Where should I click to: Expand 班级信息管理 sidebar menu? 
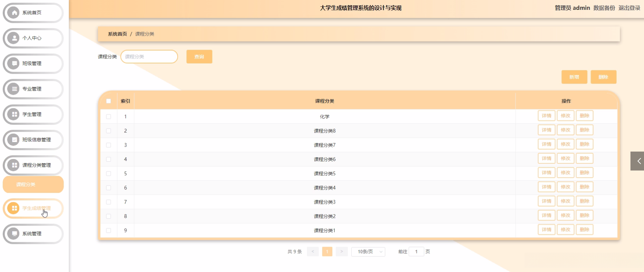(33, 140)
